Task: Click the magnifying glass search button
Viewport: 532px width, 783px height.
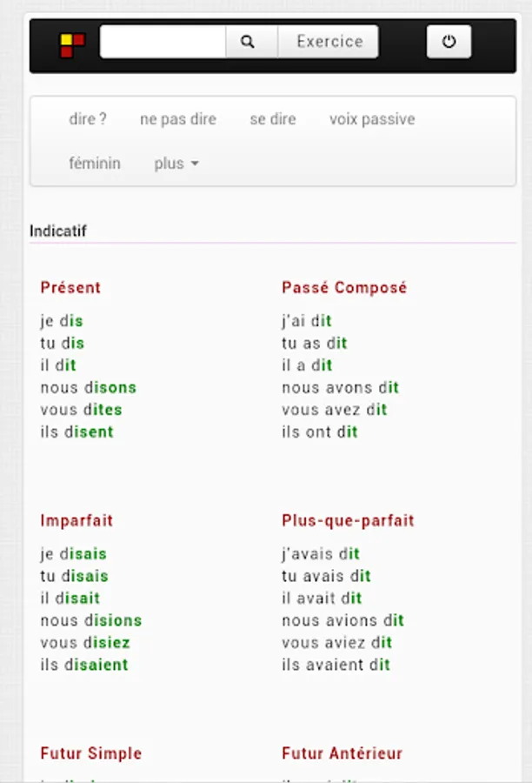Action: pyautogui.click(x=248, y=42)
